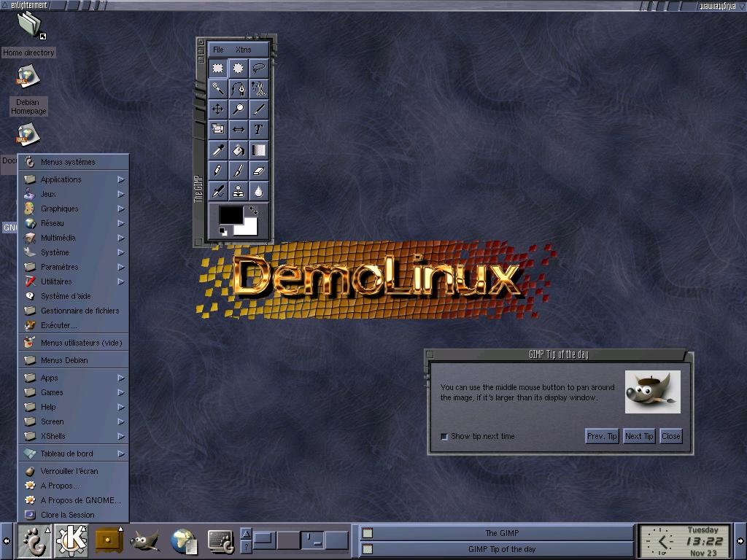Open the File menu in GIMP toolbox

(218, 50)
